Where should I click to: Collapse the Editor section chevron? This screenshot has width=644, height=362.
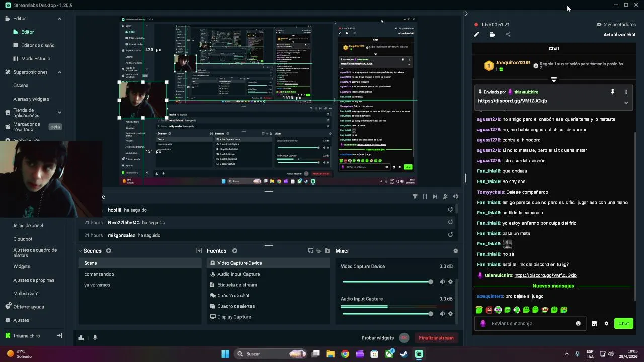pos(59,19)
